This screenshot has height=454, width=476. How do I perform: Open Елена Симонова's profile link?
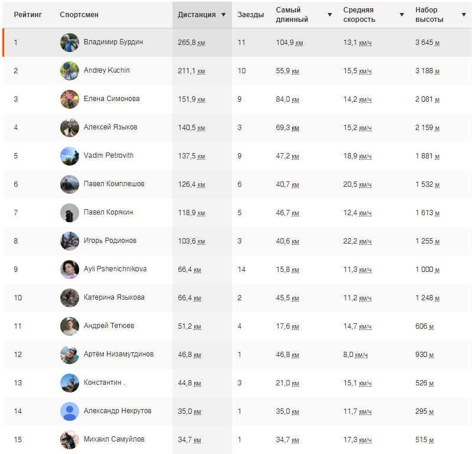[112, 99]
